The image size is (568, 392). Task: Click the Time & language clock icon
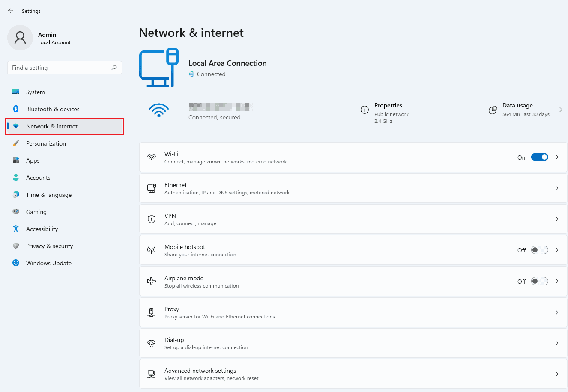pyautogui.click(x=16, y=195)
